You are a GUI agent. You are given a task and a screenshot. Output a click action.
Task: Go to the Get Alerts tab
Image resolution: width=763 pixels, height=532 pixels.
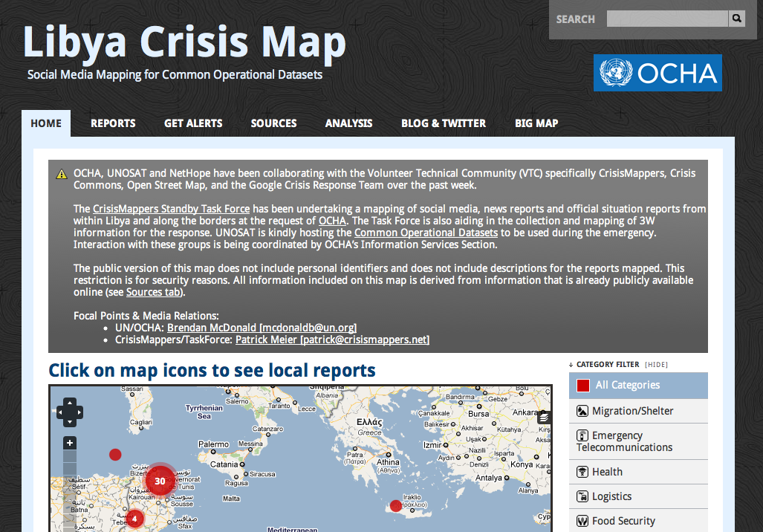point(193,123)
